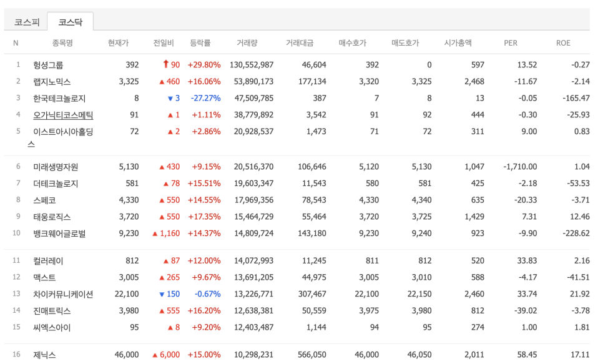
Task: Click current price 22,100 of 차이커뮤니케이션
Action: (x=127, y=294)
